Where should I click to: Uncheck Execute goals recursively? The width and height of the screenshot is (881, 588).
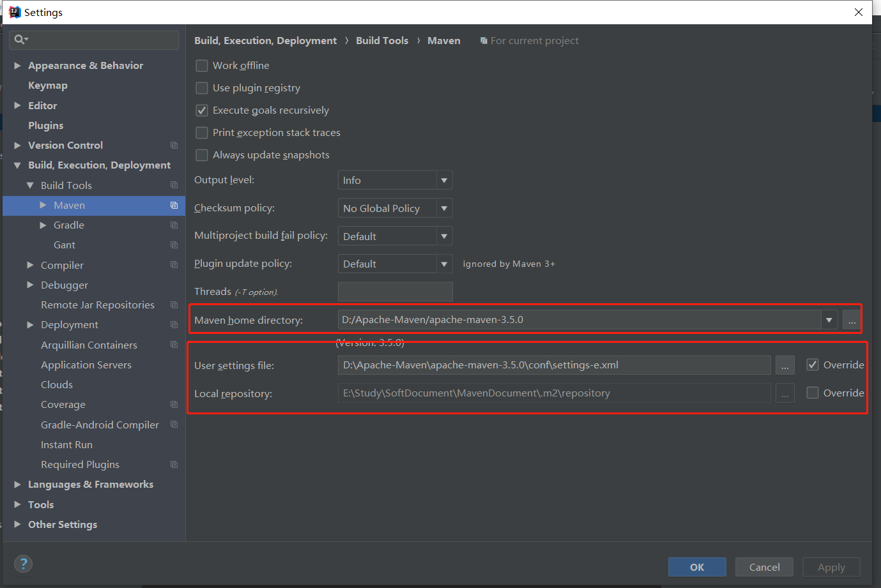point(202,110)
